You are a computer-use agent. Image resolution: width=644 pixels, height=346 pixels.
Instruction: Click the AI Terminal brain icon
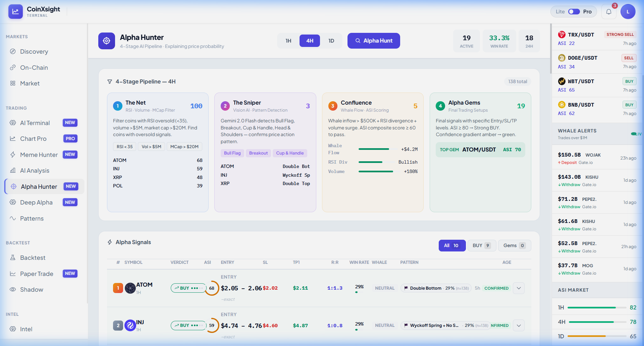coord(13,123)
